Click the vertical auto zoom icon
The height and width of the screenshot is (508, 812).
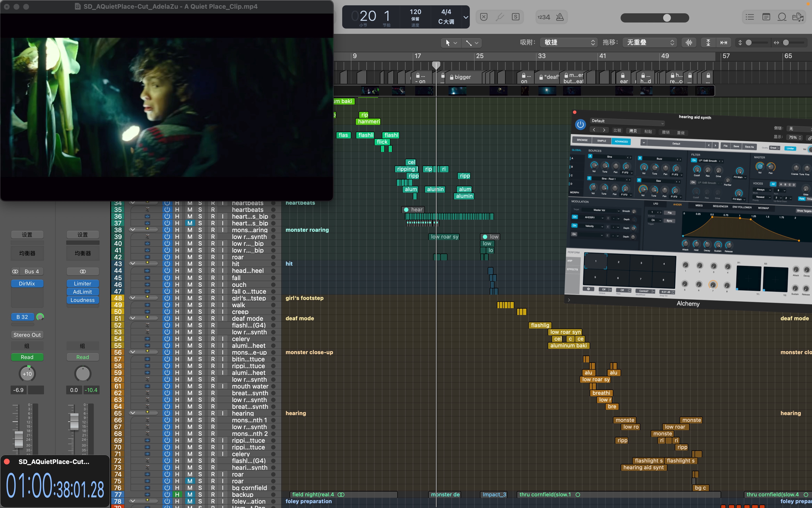pyautogui.click(x=708, y=42)
